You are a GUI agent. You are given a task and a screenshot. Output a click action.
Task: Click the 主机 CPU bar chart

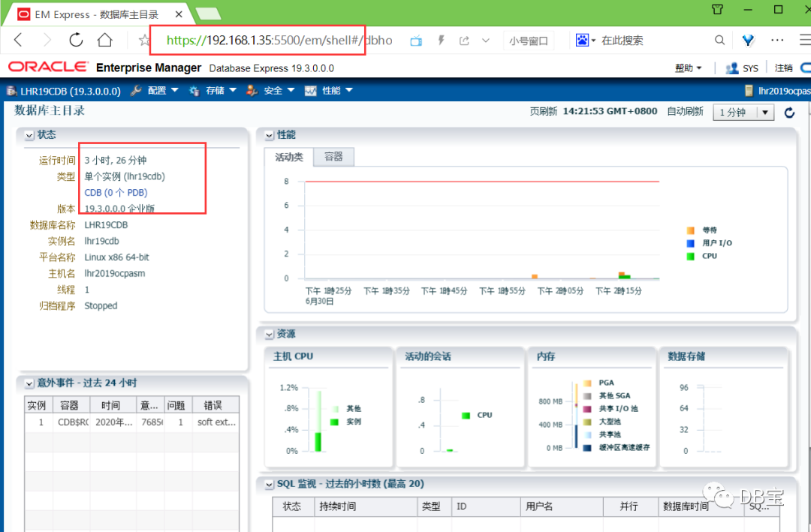click(318, 420)
